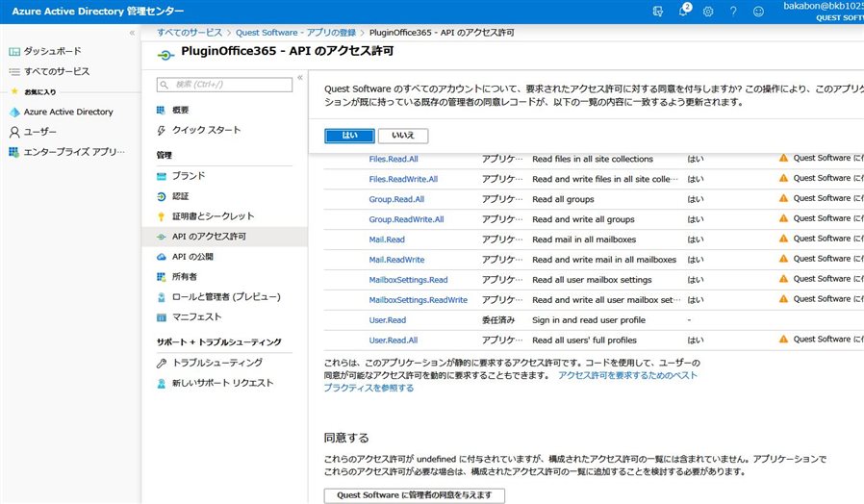
Task: Click the ユーザー person icon
Action: point(14,132)
